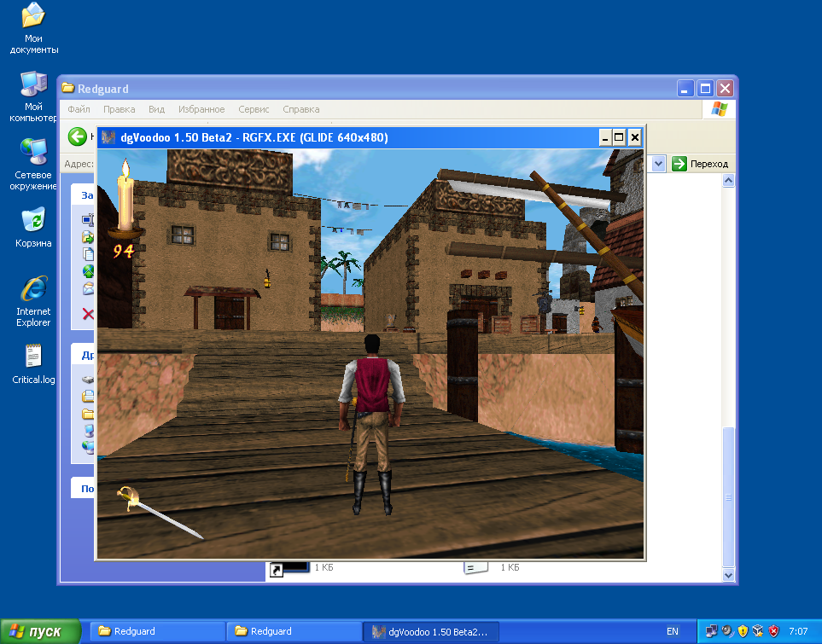Image resolution: width=822 pixels, height=644 pixels.
Task: Click the sword weapon icon in game HUD
Action: coord(160,513)
